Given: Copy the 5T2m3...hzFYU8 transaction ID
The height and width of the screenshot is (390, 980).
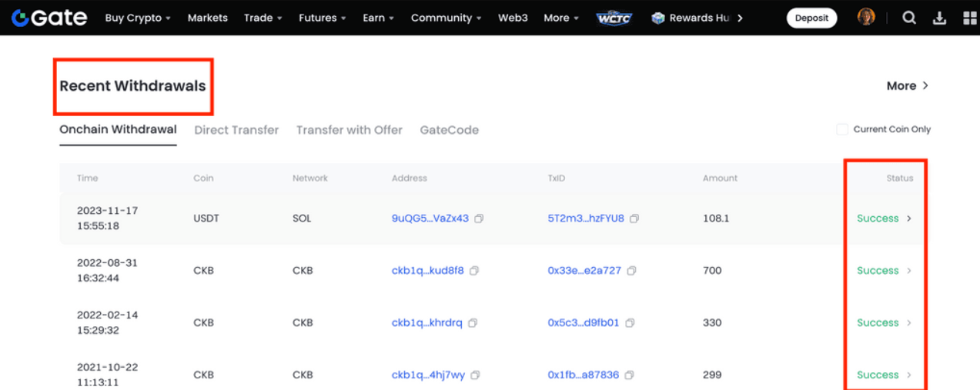Looking at the screenshot, I should click(x=634, y=218).
